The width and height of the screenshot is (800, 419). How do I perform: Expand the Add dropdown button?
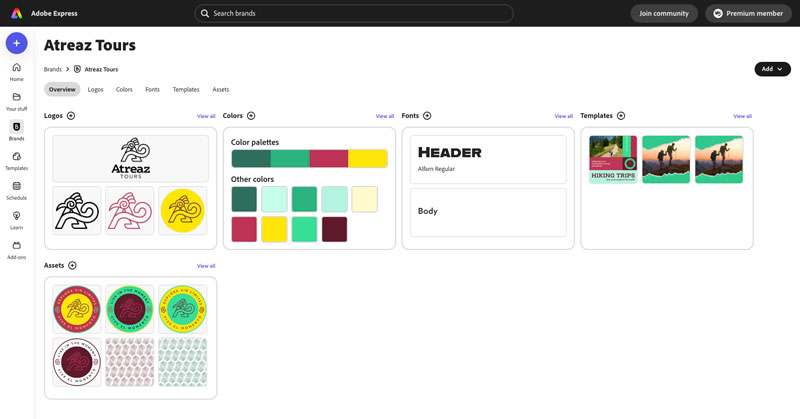point(772,69)
